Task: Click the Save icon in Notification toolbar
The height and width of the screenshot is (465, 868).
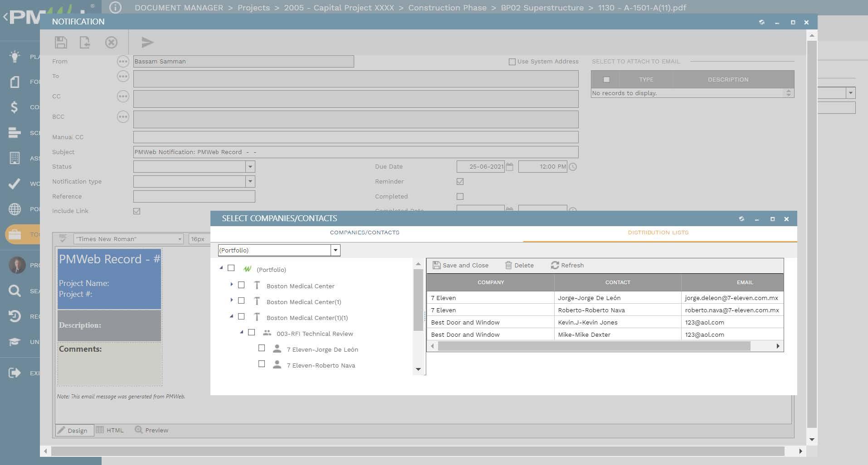Action: point(61,43)
